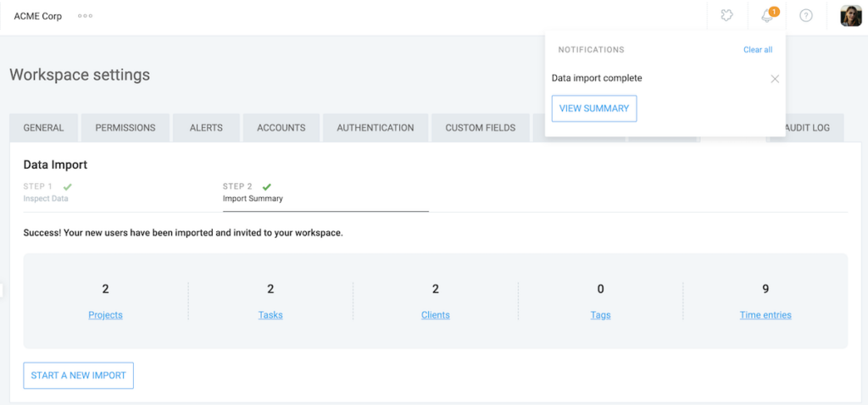Open the Authentication tab
868x405 pixels.
point(376,128)
